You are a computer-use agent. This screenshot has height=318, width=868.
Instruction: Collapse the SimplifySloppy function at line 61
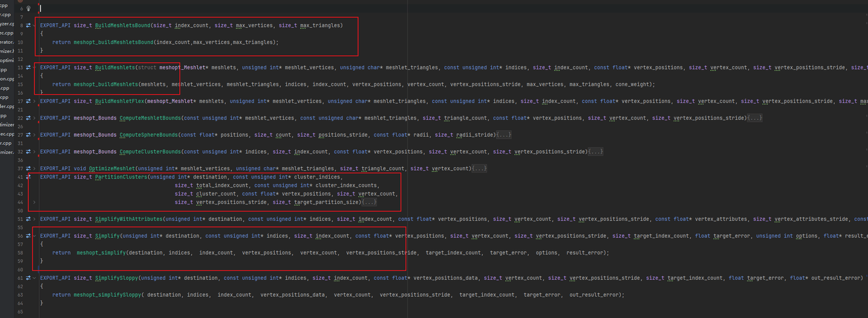point(34,278)
